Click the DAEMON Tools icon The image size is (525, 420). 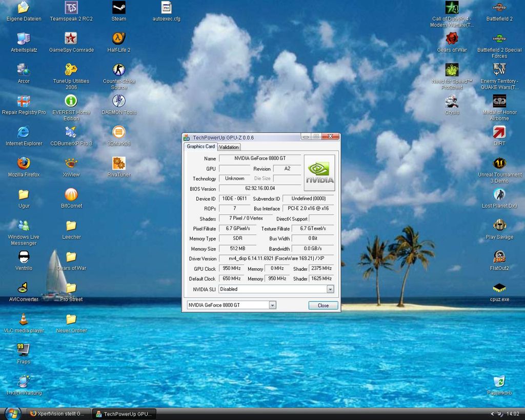point(119,101)
